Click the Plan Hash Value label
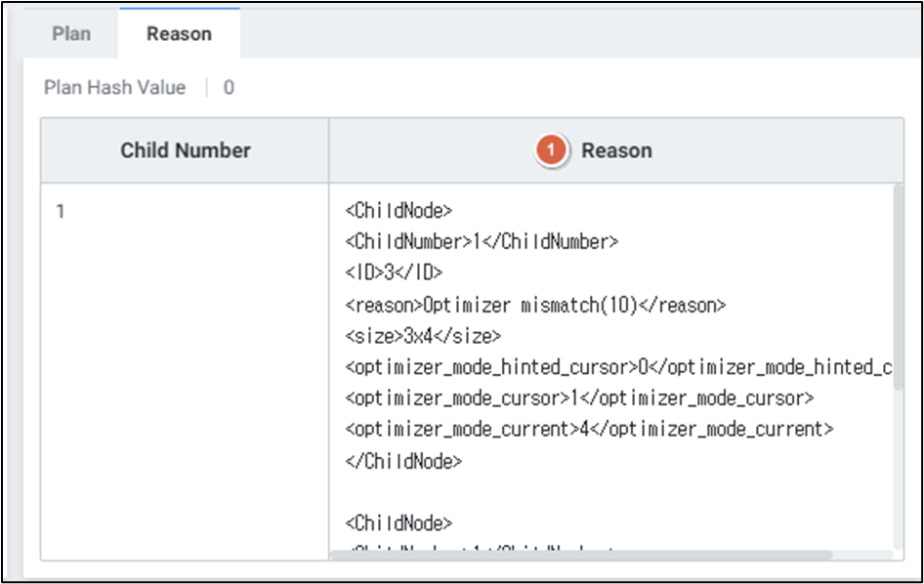 tap(114, 88)
